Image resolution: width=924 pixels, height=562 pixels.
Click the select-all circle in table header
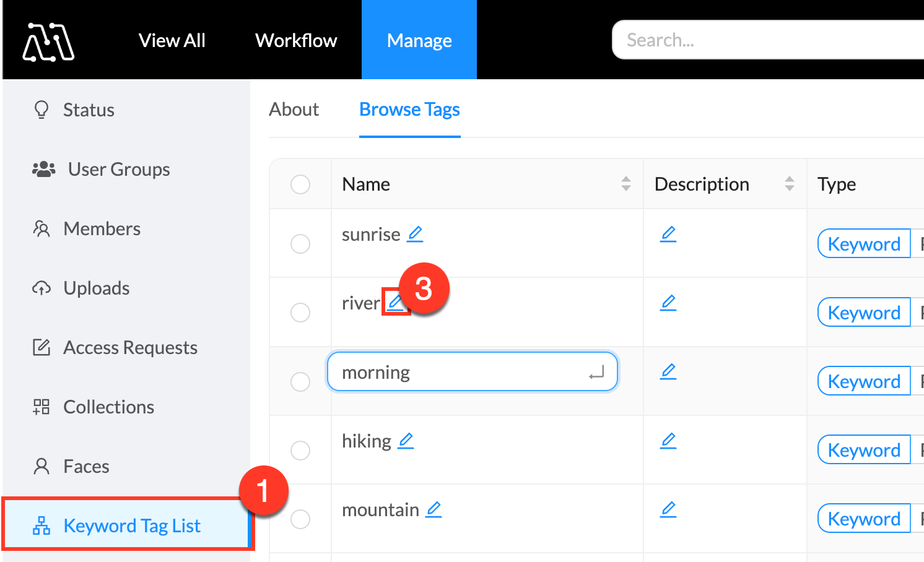tap(300, 184)
